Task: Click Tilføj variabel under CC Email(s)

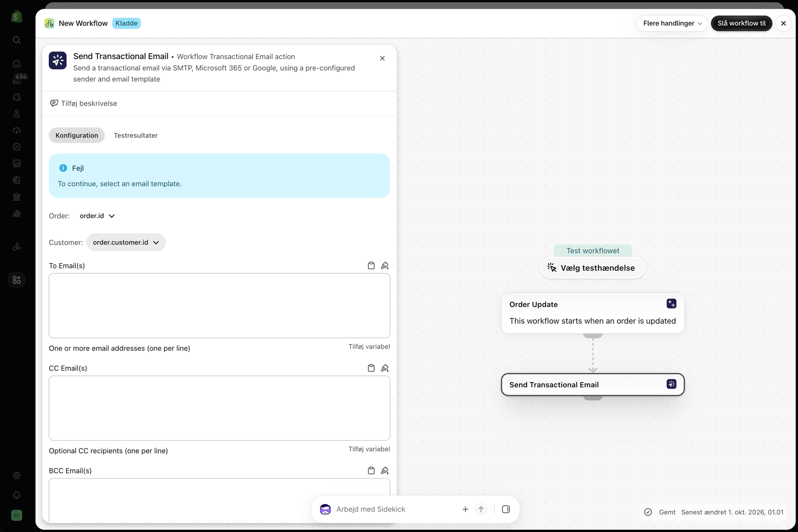Action: point(369,449)
